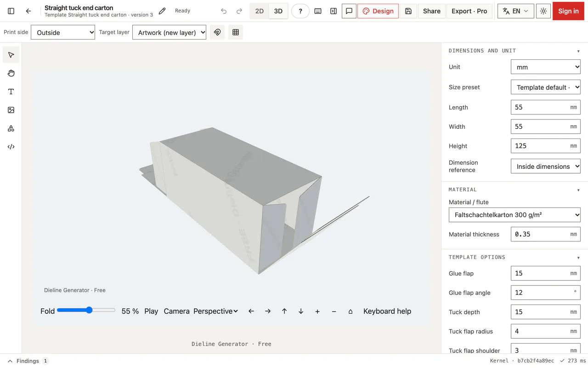The image size is (588, 368).
Task: Toggle the grid icon
Action: coord(236,32)
